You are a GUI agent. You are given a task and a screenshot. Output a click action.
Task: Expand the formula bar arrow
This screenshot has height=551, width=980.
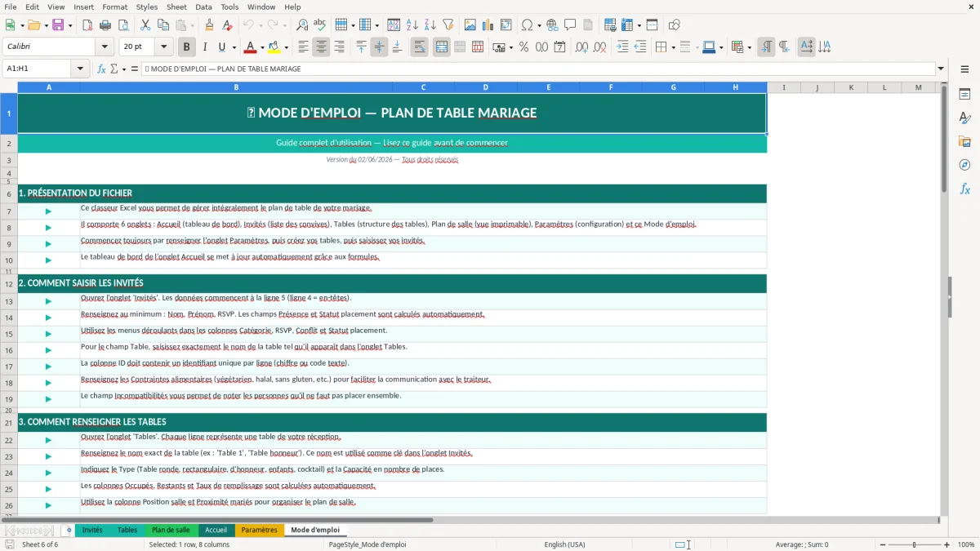(941, 69)
